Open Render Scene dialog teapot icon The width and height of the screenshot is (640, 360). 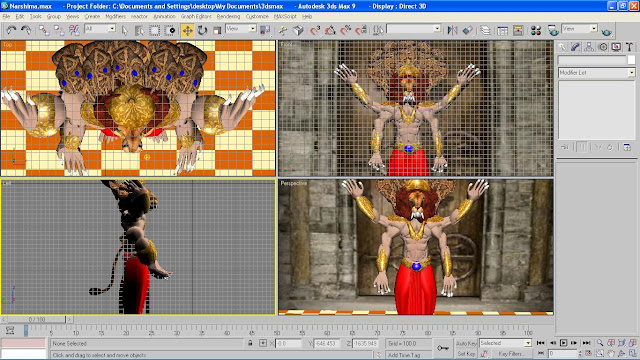coord(553,30)
